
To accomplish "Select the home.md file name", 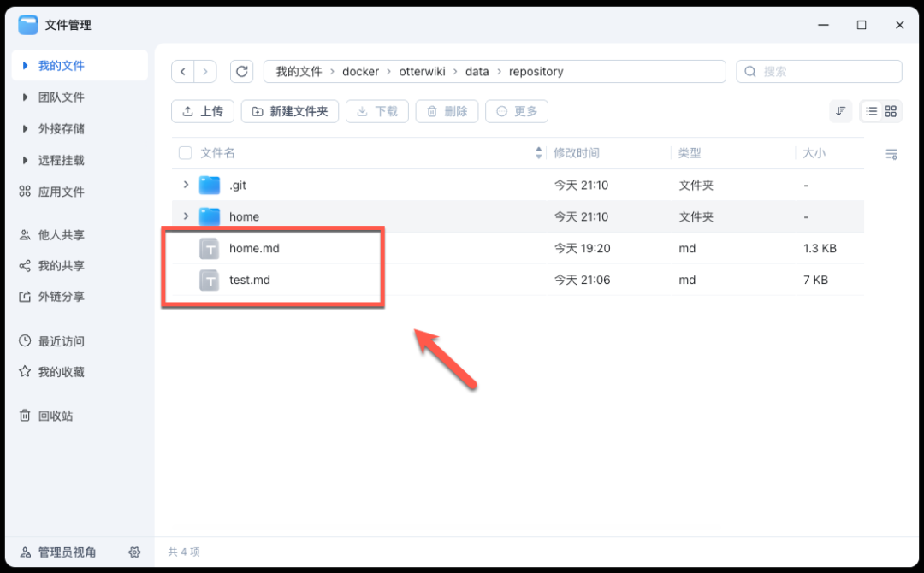I will [254, 249].
